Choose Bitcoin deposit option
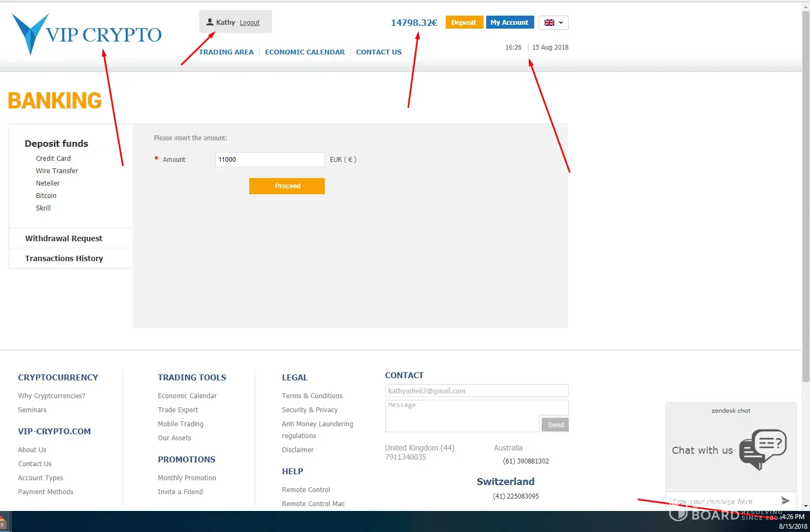810x532 pixels. click(x=46, y=196)
